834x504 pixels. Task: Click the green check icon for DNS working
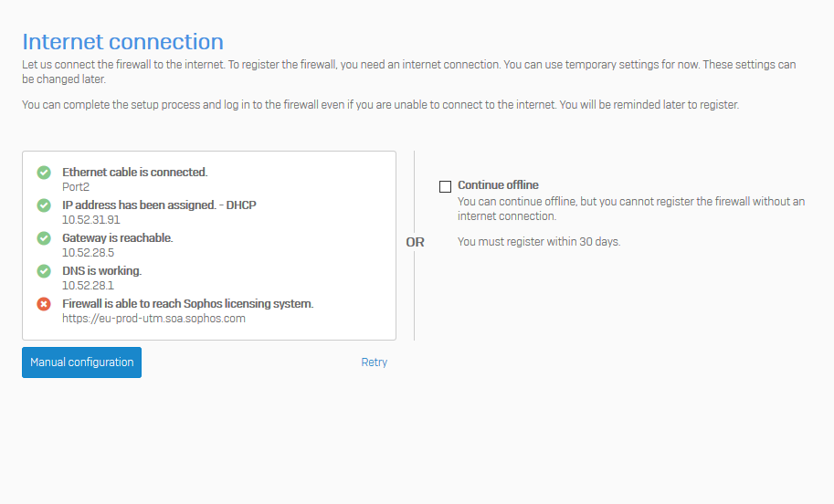coord(44,271)
